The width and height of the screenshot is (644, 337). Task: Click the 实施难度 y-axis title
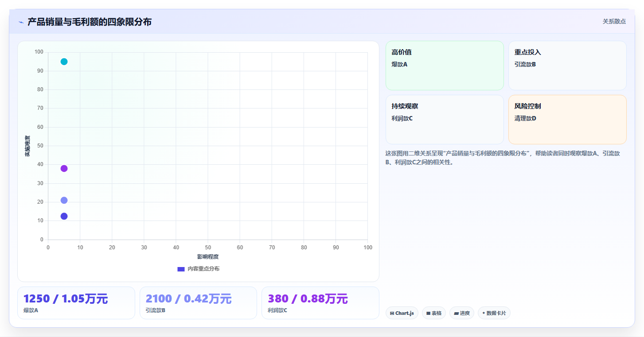point(27,146)
